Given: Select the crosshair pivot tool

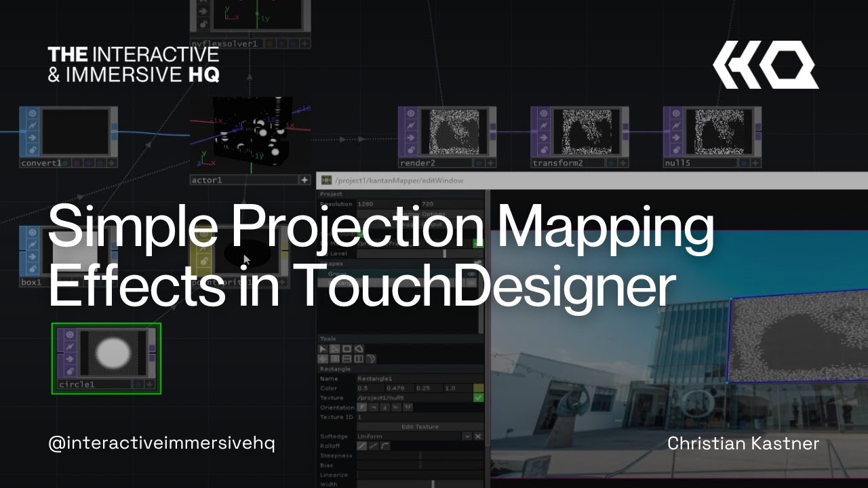Looking at the screenshot, I should [323, 359].
